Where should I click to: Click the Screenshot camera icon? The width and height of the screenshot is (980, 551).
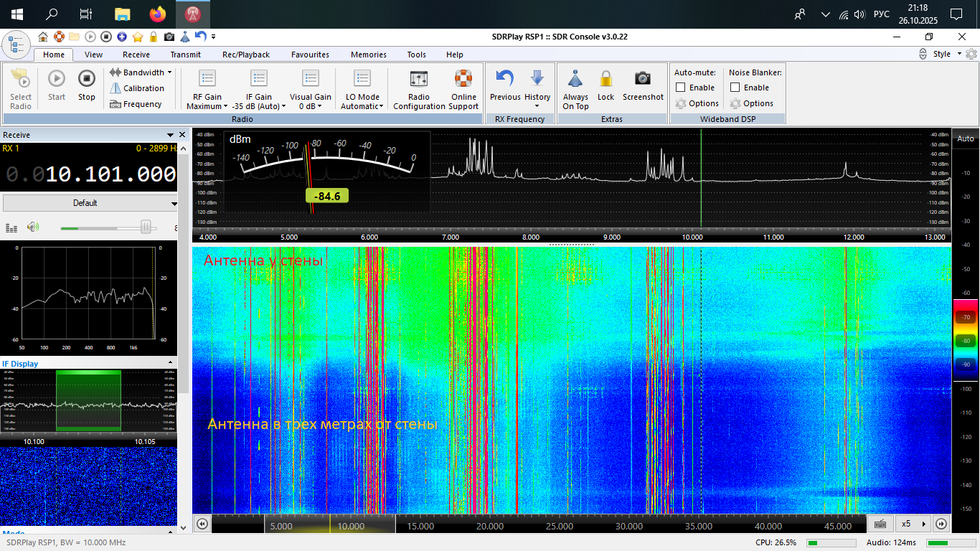(x=643, y=79)
